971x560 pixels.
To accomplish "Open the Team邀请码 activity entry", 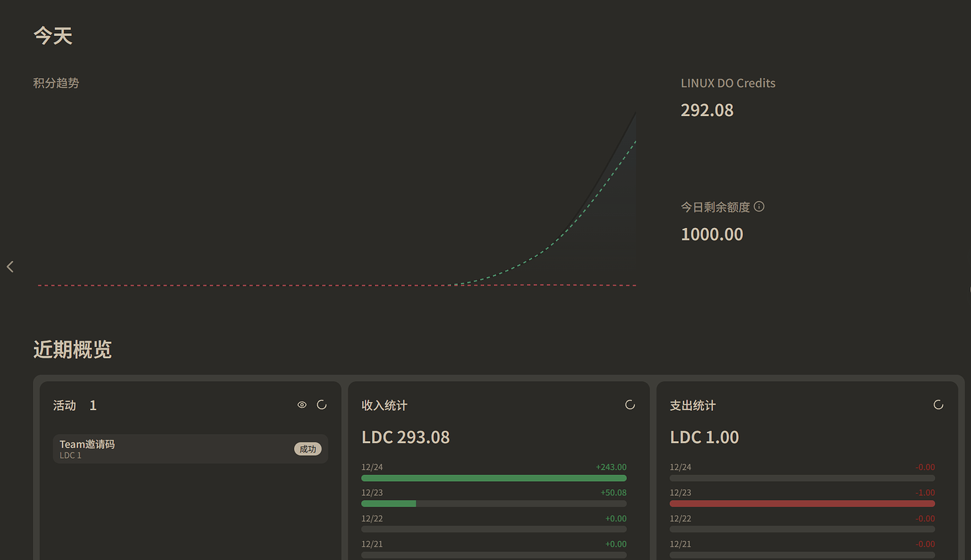I will tap(191, 449).
